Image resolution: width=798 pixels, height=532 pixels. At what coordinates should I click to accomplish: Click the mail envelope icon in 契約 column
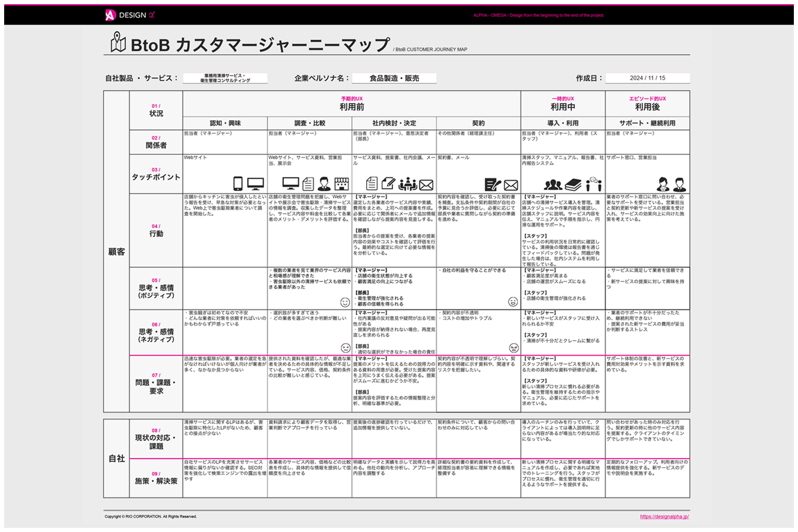click(x=511, y=185)
